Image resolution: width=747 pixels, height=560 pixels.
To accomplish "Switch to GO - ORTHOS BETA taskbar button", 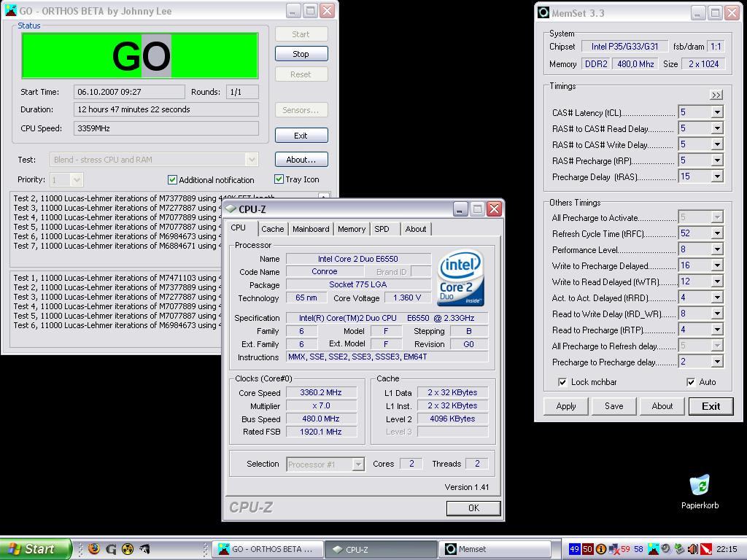I will (x=268, y=549).
